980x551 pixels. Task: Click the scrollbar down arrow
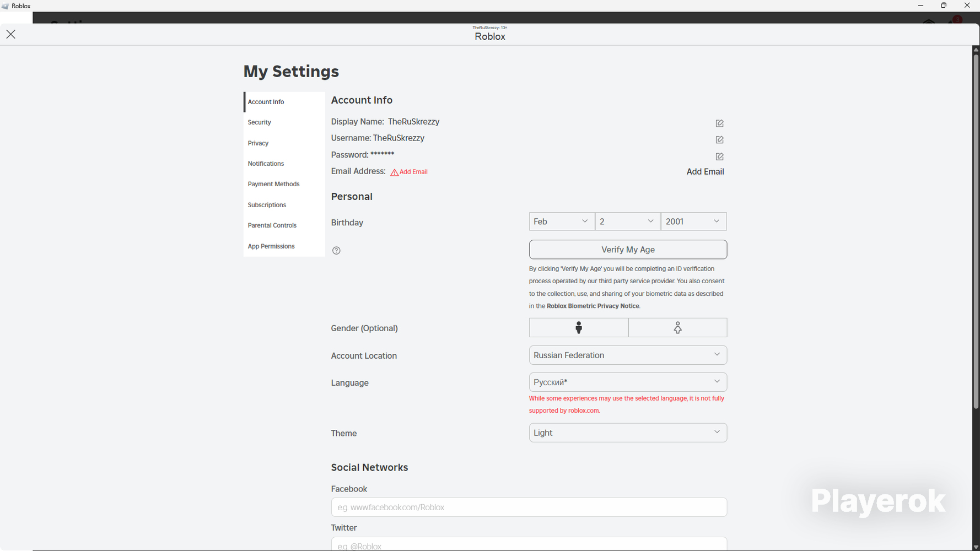pos(976,547)
